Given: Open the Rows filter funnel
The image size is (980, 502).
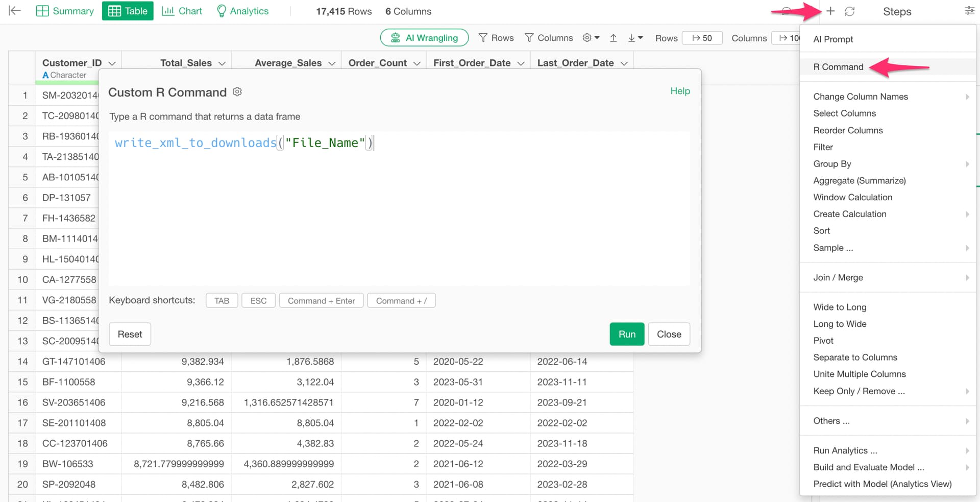Looking at the screenshot, I should tap(496, 38).
